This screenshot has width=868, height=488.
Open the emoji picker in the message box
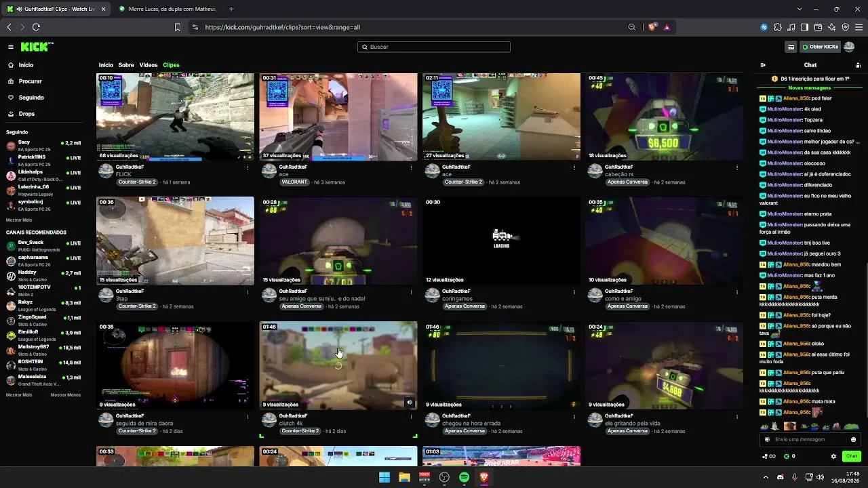(853, 439)
